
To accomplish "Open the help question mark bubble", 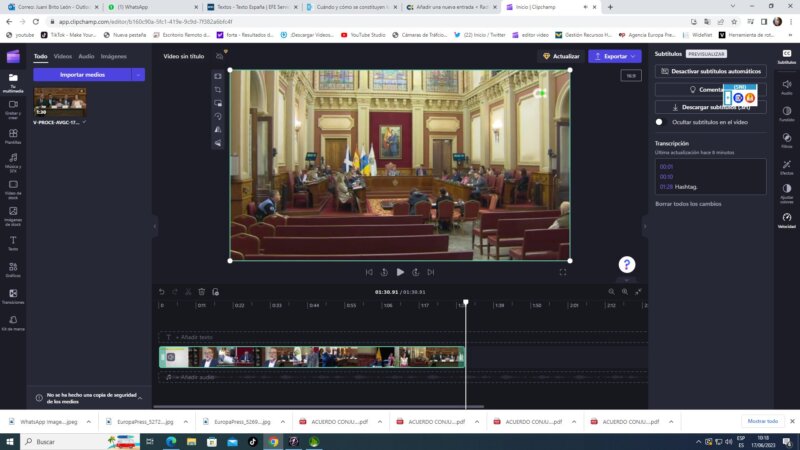I will pos(627,264).
